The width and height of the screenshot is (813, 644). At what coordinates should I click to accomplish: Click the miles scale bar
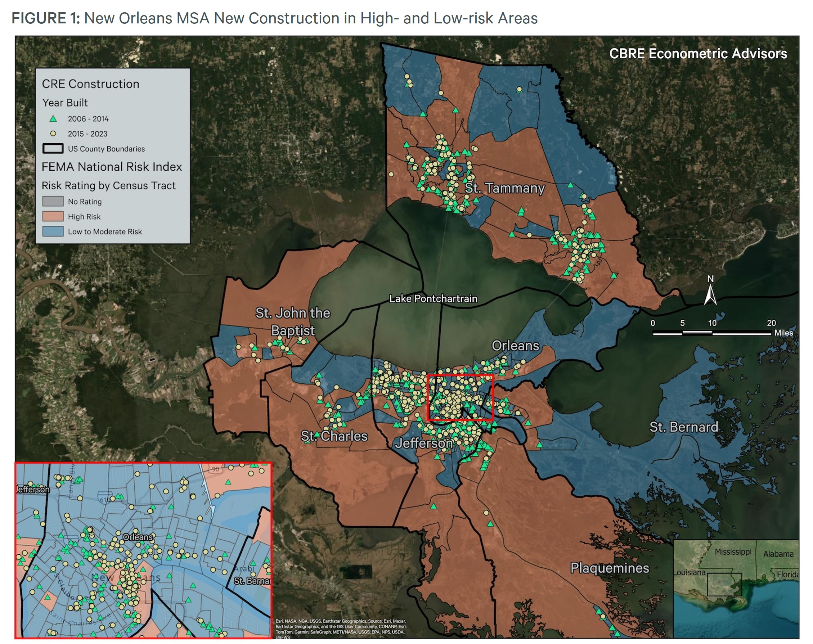coord(712,333)
